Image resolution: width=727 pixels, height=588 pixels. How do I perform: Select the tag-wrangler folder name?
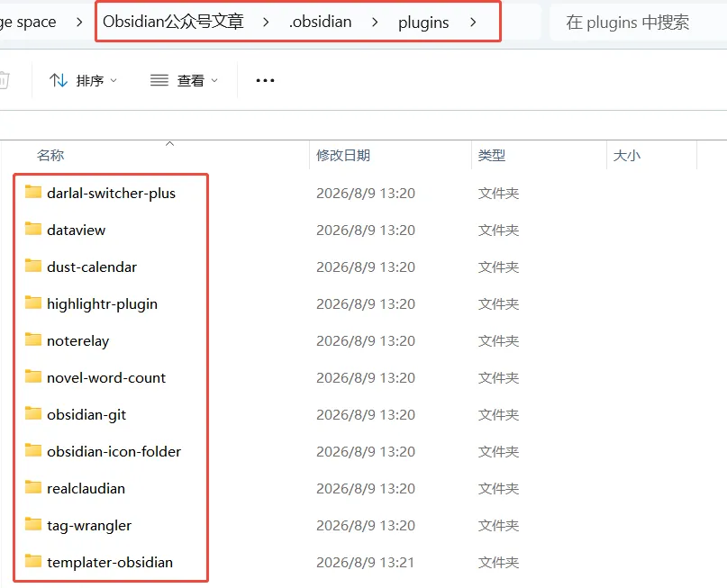[x=89, y=526]
